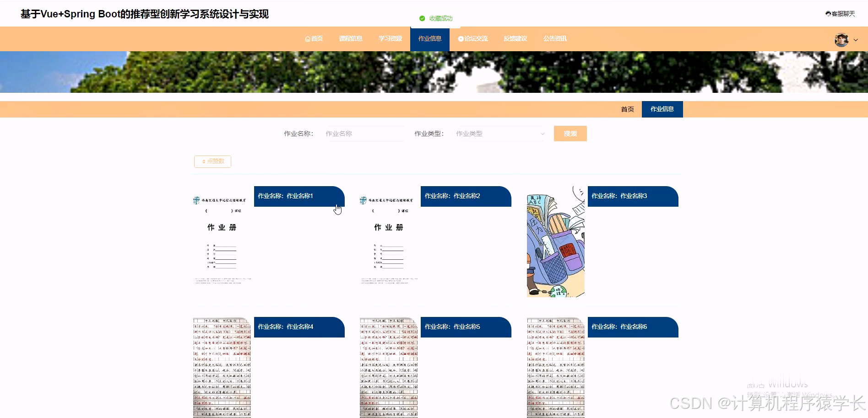Switch to the 首页 breadcrumb tab
The image size is (868, 418).
(x=627, y=109)
